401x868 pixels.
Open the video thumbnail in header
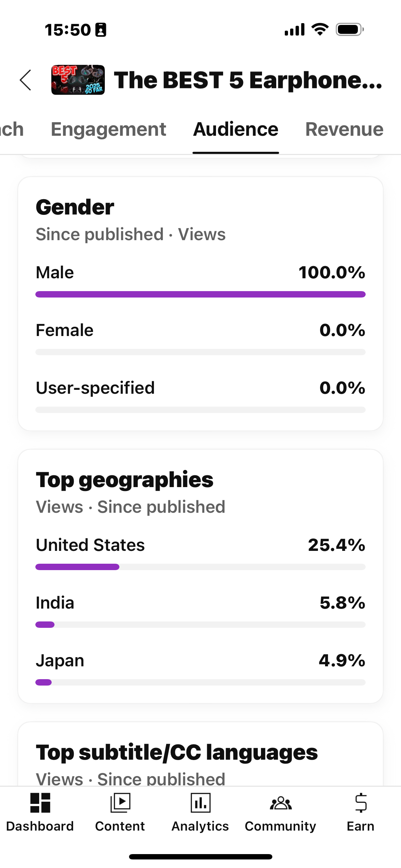(x=78, y=80)
